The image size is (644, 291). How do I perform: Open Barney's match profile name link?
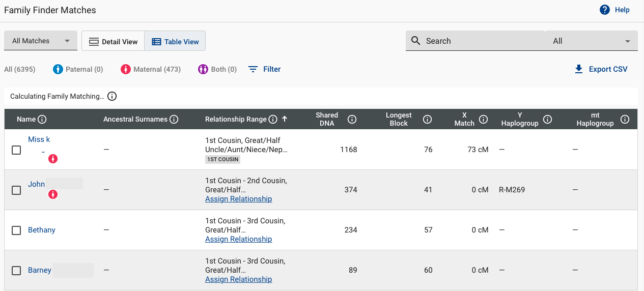tap(40, 270)
